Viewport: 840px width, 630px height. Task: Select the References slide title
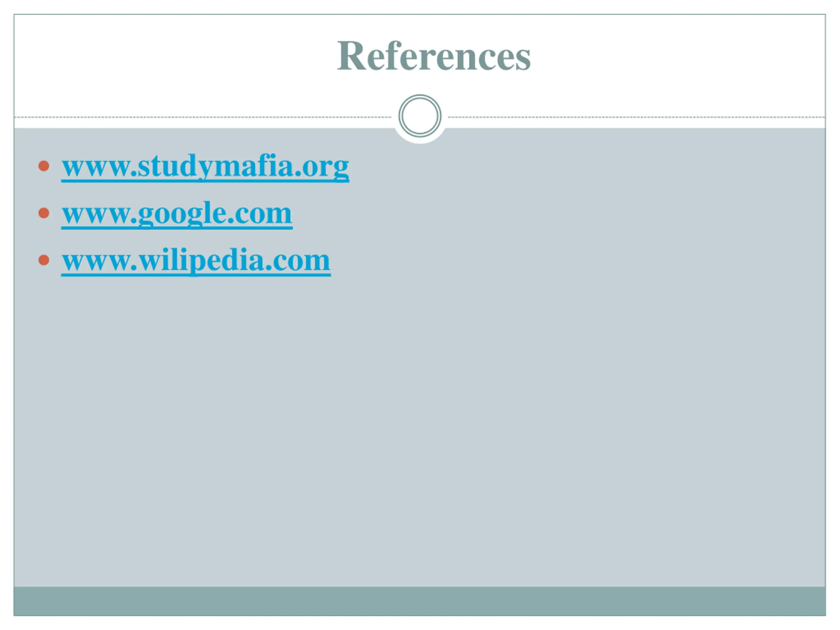click(434, 55)
